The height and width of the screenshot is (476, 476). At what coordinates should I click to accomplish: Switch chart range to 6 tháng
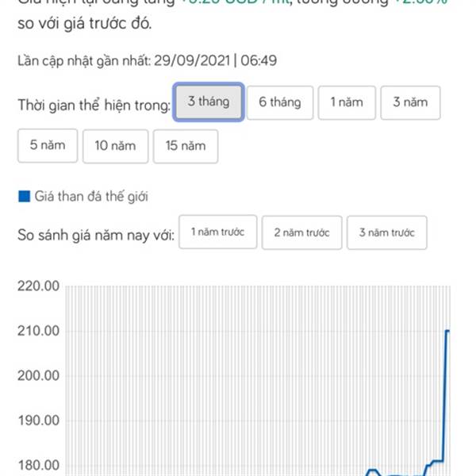tap(280, 102)
